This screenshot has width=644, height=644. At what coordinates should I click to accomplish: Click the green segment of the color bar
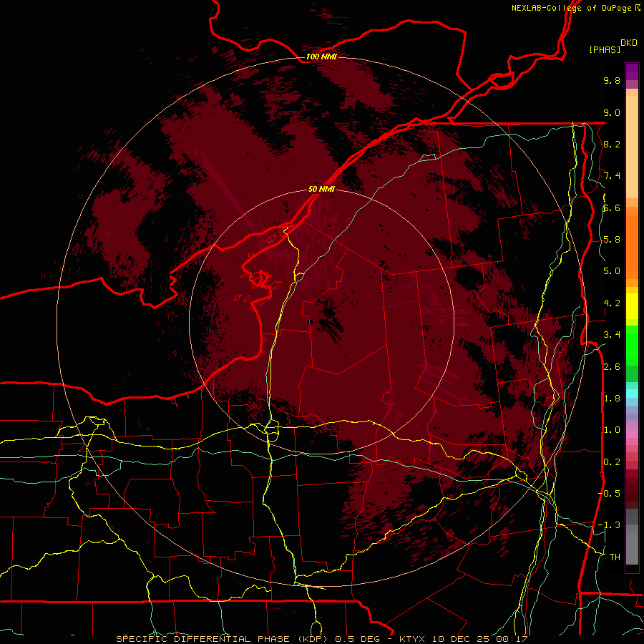tap(632, 345)
